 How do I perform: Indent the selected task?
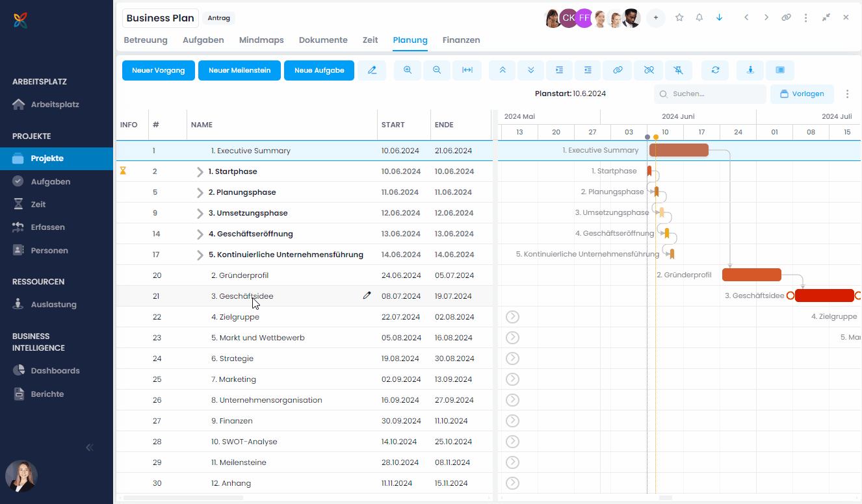click(560, 70)
